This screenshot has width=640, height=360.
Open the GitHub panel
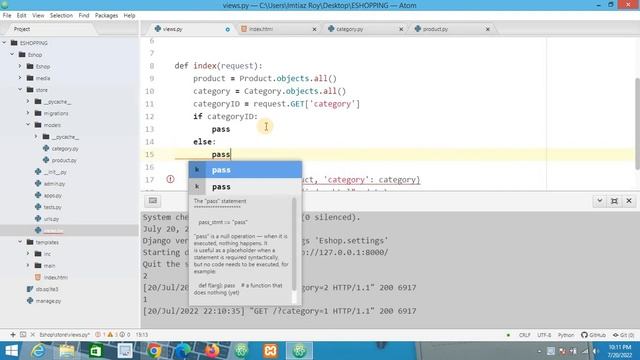(x=593, y=335)
